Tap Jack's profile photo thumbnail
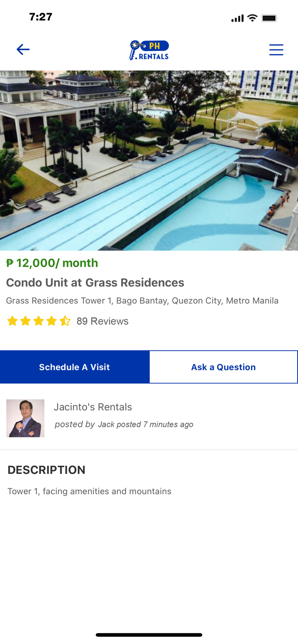This screenshot has height=644, width=298. (x=25, y=418)
